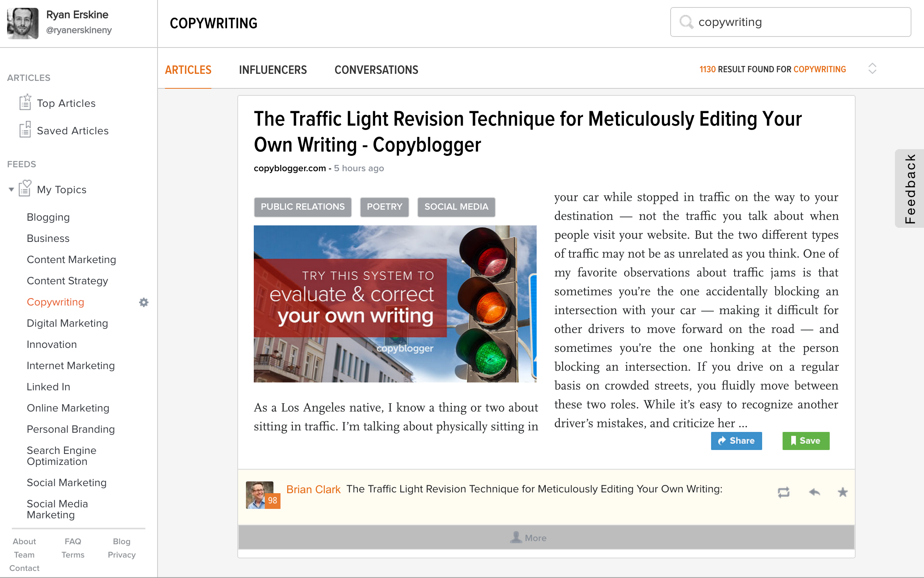Open Saved Articles bookmark icon
The image size is (924, 578).
[x=25, y=130]
